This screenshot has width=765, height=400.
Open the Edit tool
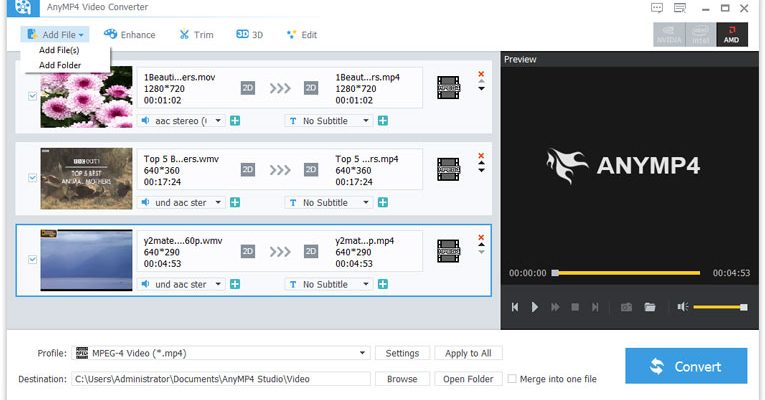(x=302, y=35)
